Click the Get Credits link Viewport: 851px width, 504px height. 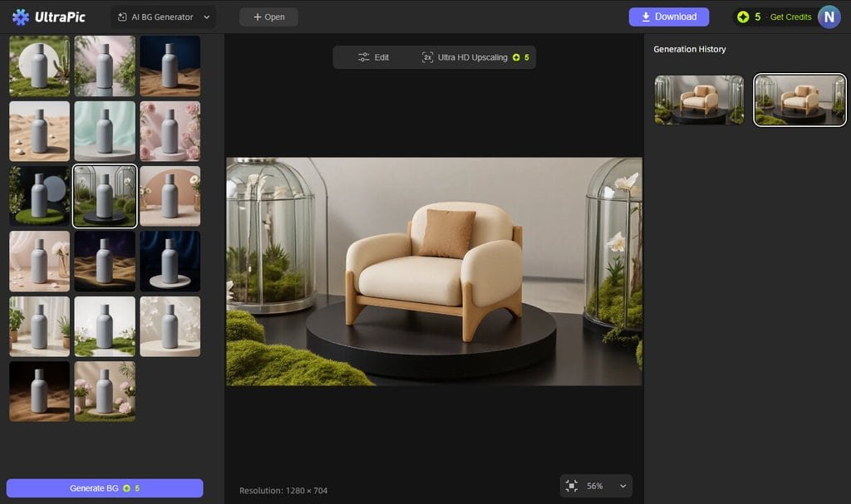(791, 17)
